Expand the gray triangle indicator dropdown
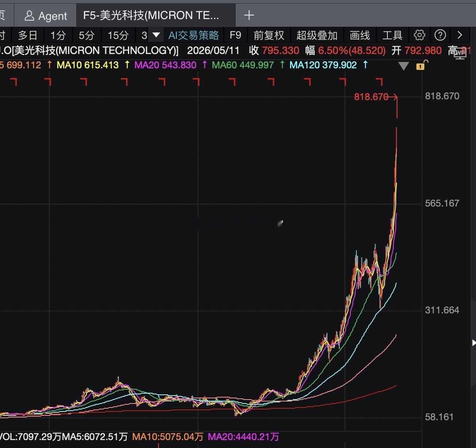The height and width of the screenshot is (448, 476). 403,66
